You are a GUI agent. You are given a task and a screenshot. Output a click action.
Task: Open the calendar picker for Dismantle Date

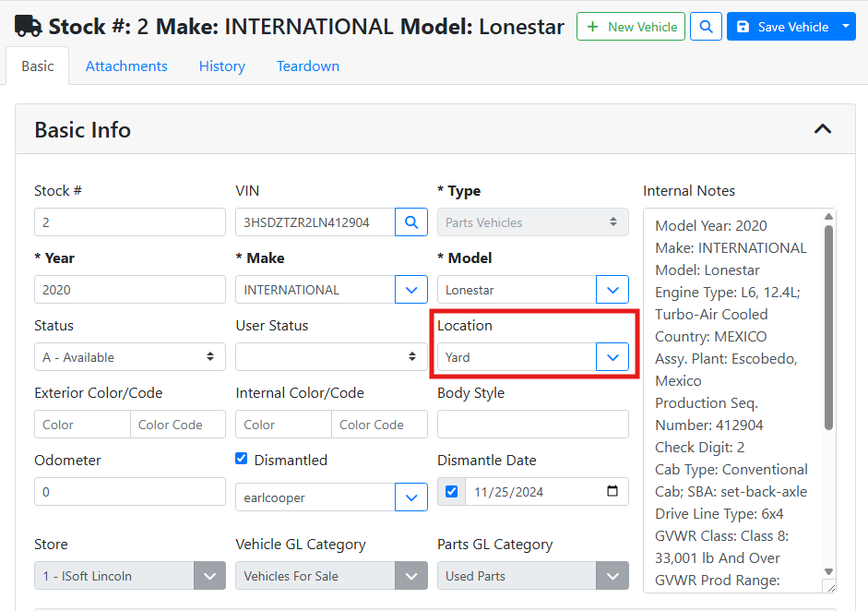pyautogui.click(x=612, y=492)
